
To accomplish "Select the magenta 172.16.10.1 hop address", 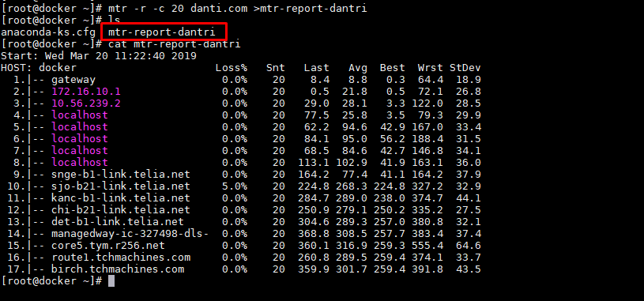I will (x=86, y=91).
